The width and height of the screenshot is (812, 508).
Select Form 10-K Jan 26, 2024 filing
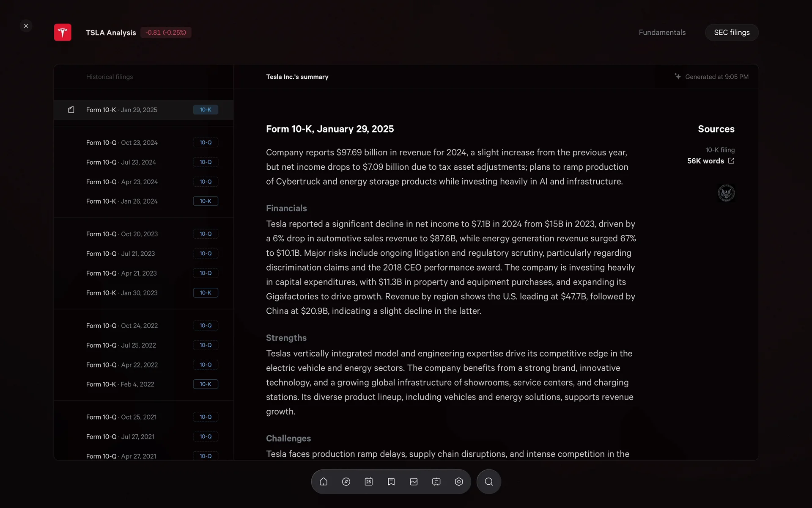[122, 202]
